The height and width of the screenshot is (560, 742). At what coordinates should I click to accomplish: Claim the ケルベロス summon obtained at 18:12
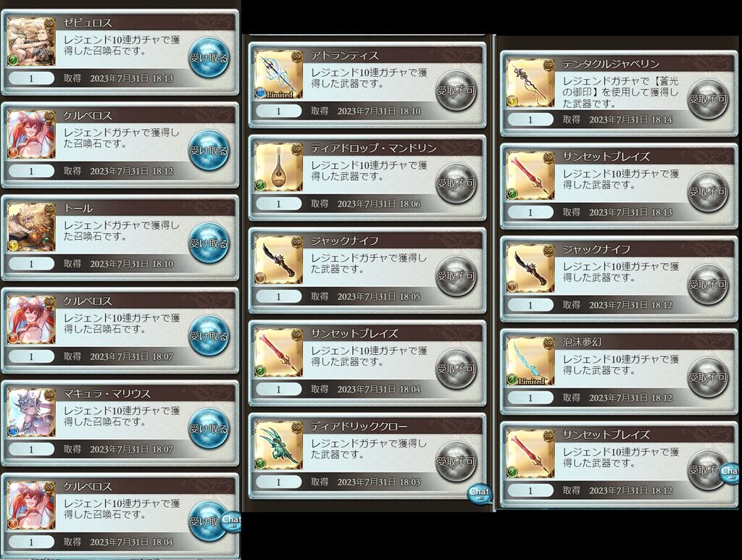click(209, 151)
